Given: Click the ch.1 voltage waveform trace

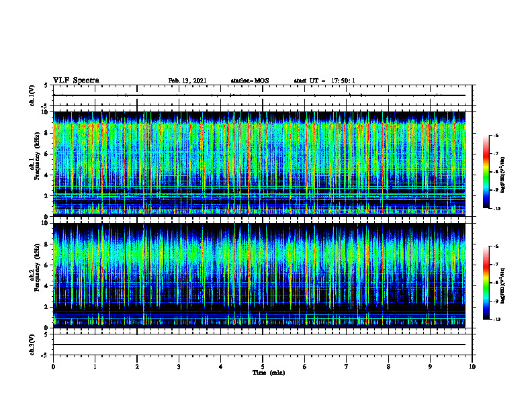Looking at the screenshot, I should point(259,95).
